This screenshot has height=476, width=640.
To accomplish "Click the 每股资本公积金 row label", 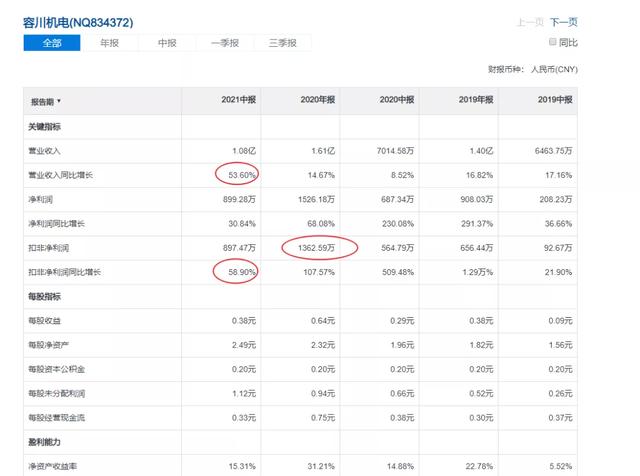I will (56, 369).
